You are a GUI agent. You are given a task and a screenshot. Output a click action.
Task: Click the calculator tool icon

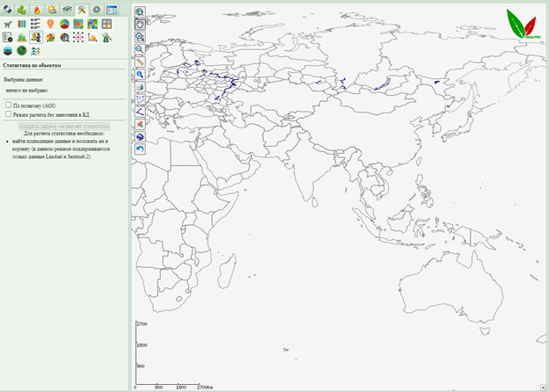pyautogui.click(x=106, y=24)
